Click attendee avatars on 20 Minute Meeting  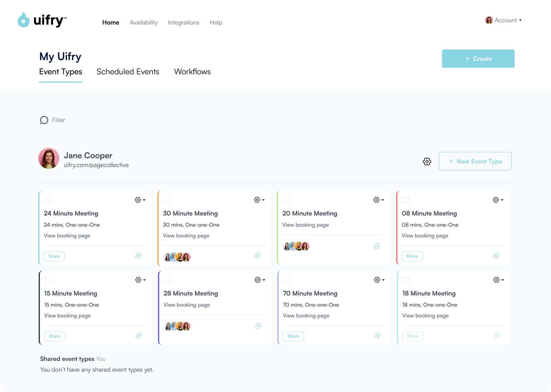(x=296, y=246)
